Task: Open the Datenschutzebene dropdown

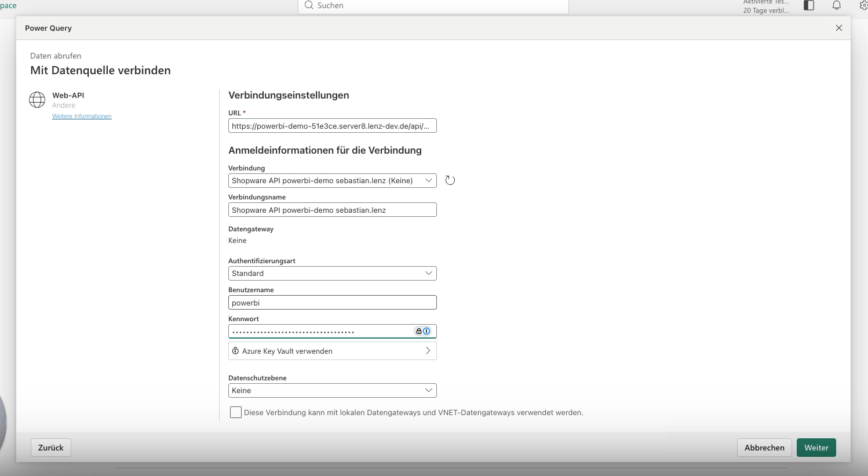Action: tap(332, 390)
